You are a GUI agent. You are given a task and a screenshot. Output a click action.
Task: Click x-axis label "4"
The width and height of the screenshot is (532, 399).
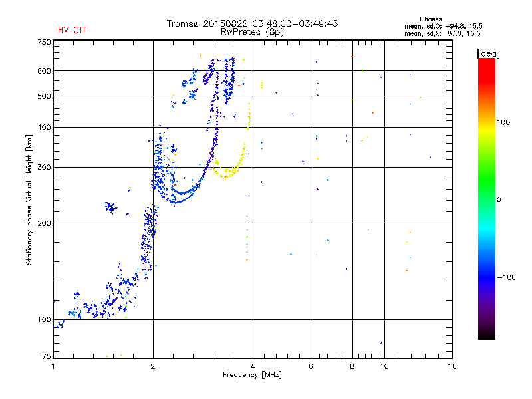pyautogui.click(x=253, y=366)
